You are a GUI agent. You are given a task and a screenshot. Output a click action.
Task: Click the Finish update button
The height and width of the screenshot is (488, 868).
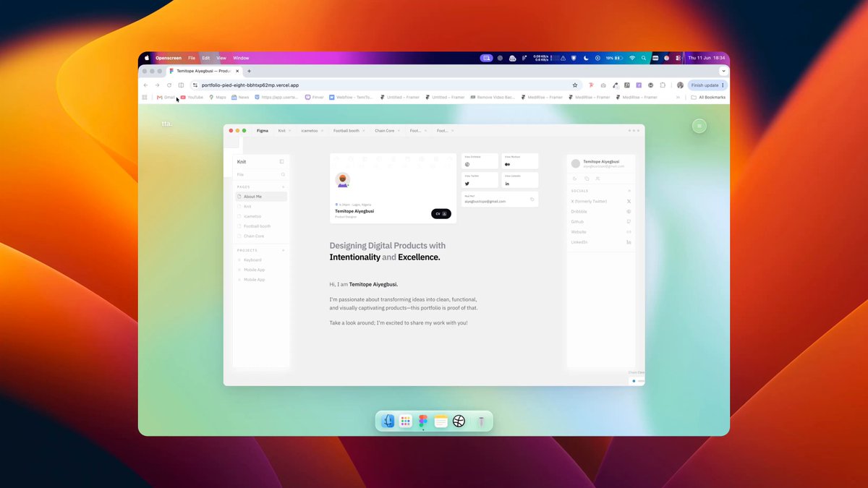pyautogui.click(x=707, y=85)
